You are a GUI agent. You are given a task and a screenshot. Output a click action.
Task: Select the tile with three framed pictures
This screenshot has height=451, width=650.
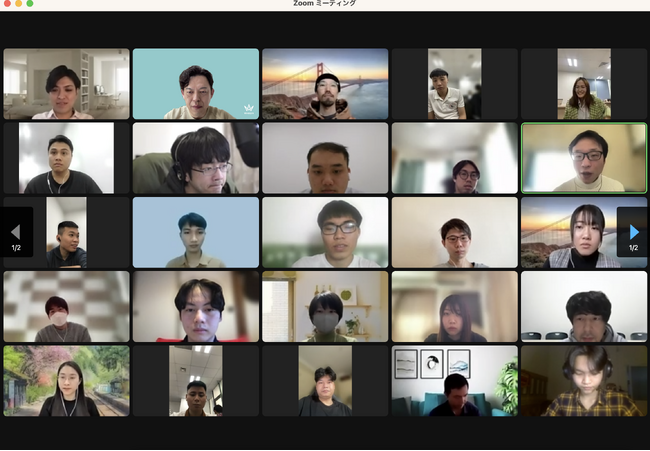[x=455, y=381]
